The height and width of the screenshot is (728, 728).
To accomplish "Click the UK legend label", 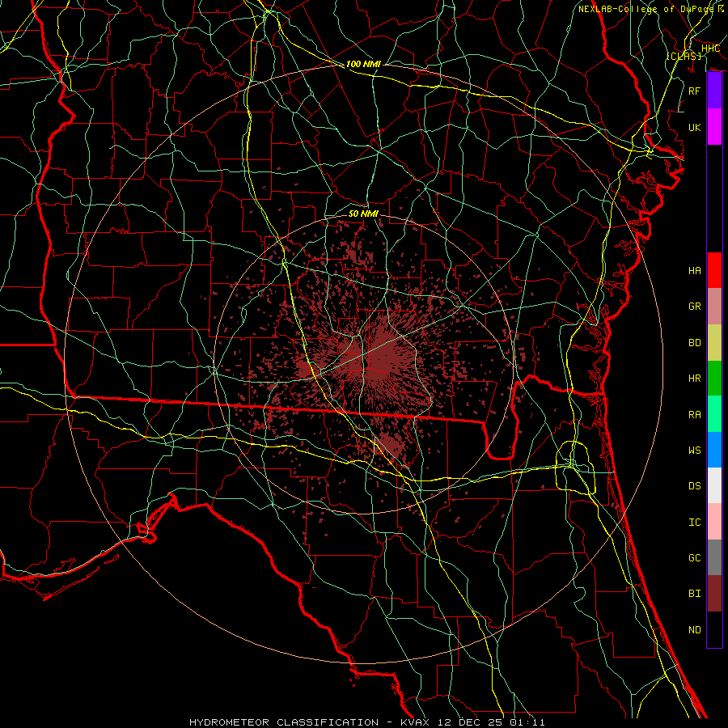I will (695, 127).
